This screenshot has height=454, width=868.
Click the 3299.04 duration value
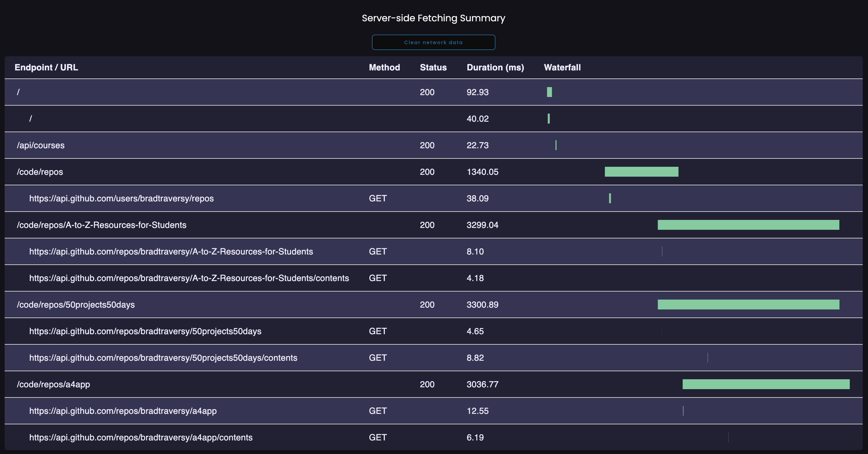tap(482, 225)
